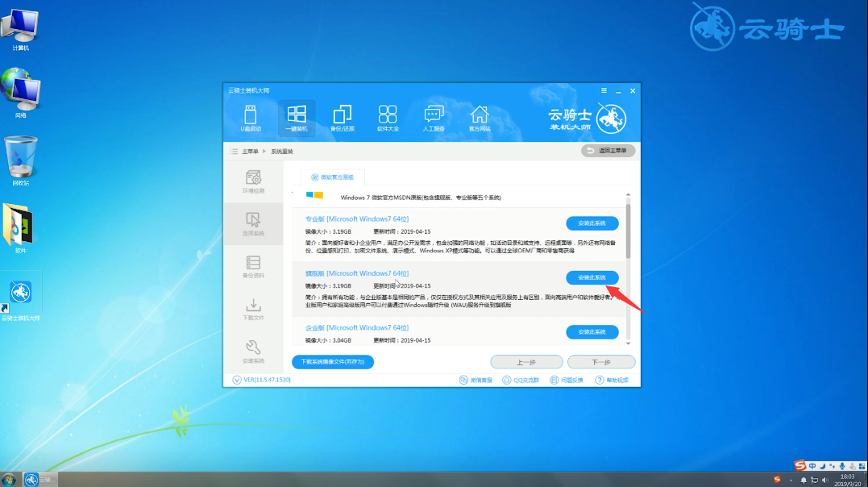
Task: Click the Sogou moon night-mode icon
Action: point(822,466)
